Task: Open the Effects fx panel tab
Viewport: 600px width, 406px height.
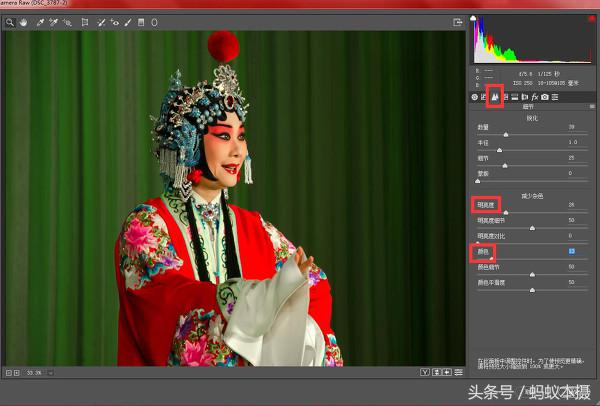Action: coord(535,97)
